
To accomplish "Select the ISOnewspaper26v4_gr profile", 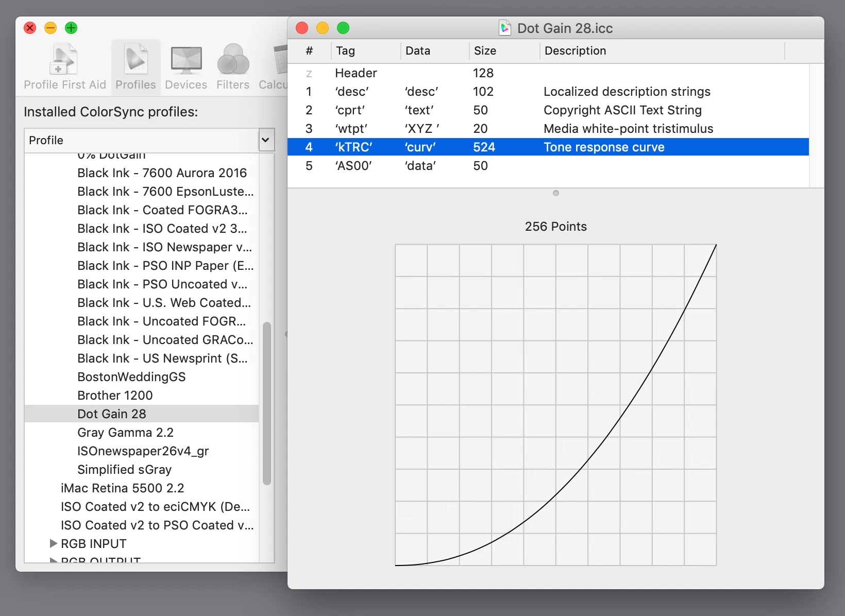I will (x=142, y=451).
